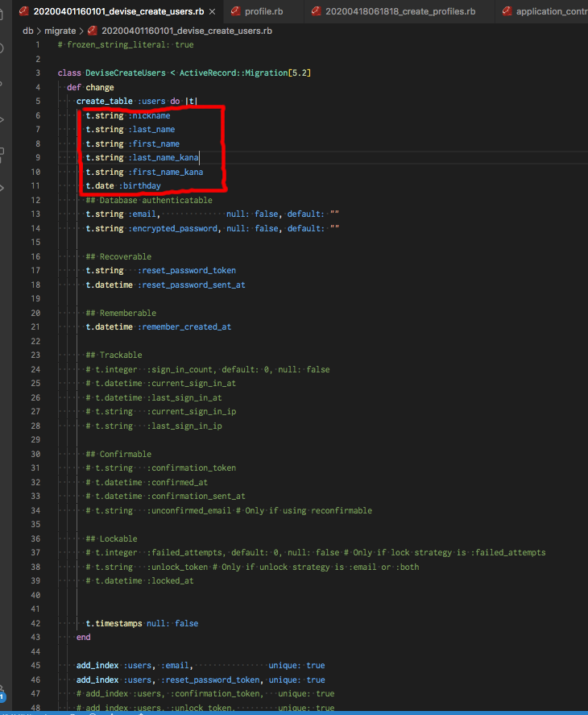The image size is (588, 715).
Task: Place cursor on 'def change'
Action: pyautogui.click(x=90, y=87)
